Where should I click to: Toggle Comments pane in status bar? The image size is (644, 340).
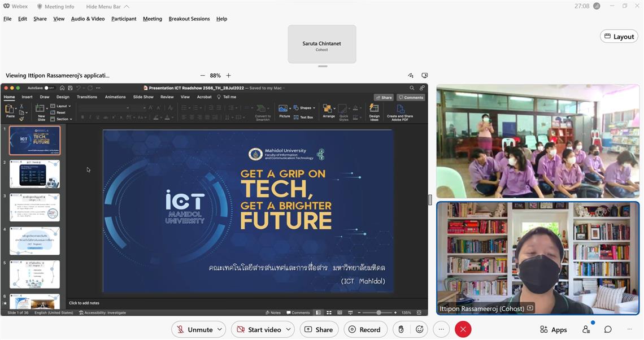click(298, 312)
